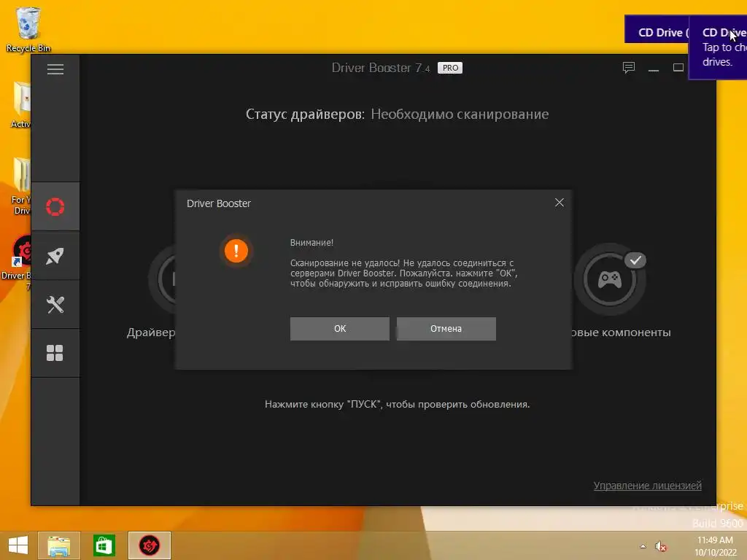Image resolution: width=747 pixels, height=560 pixels.
Task: Click the 'Нажмите кнопку ПУСК' hint text
Action: [x=397, y=404]
